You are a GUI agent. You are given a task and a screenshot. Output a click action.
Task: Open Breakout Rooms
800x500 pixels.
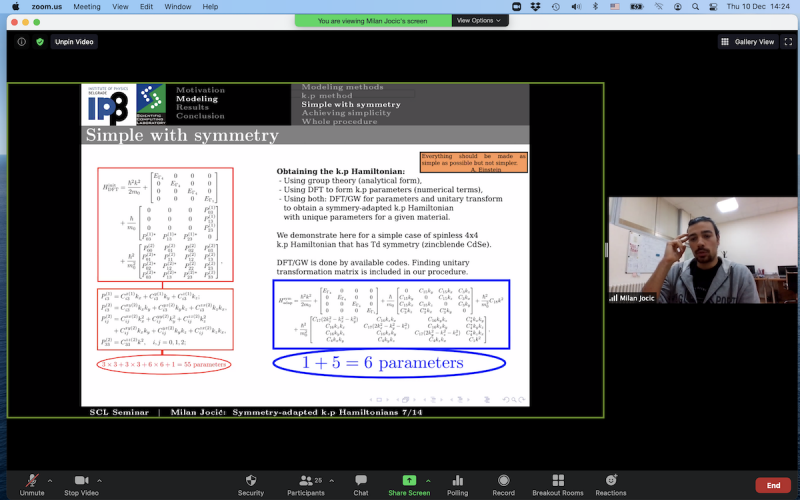558,481
